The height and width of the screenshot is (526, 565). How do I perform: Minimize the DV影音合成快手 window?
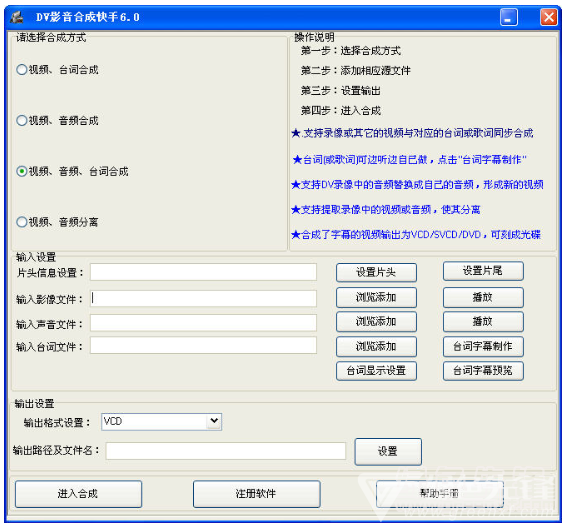(x=509, y=17)
